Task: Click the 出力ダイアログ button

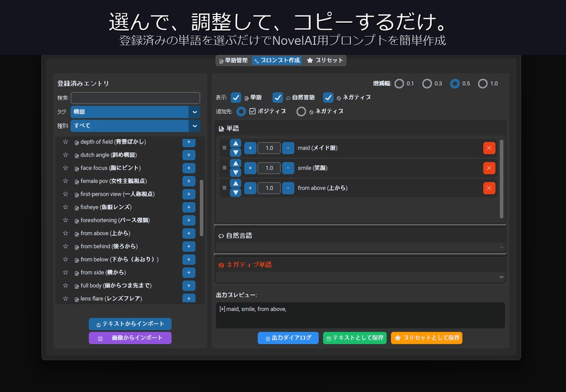Action: (287, 338)
